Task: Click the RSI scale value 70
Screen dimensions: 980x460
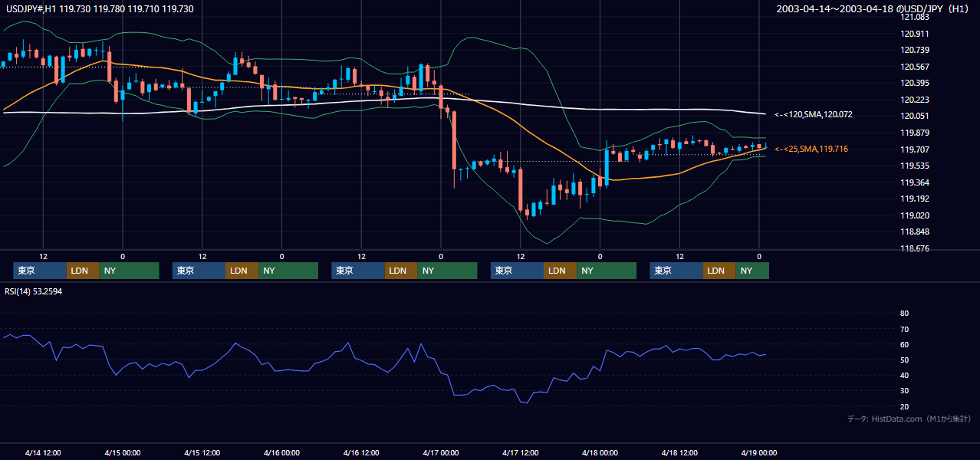Action: (x=904, y=329)
